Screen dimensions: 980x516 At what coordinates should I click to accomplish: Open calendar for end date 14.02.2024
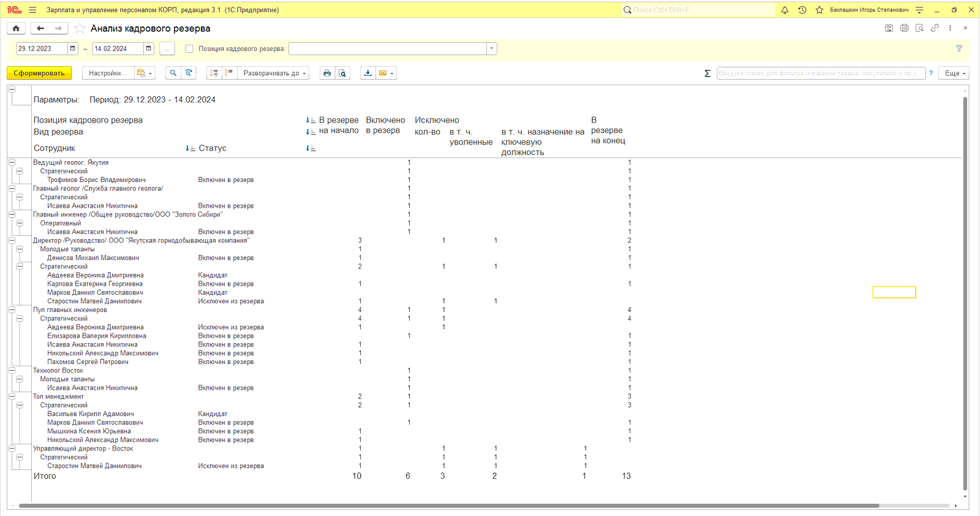click(x=149, y=48)
